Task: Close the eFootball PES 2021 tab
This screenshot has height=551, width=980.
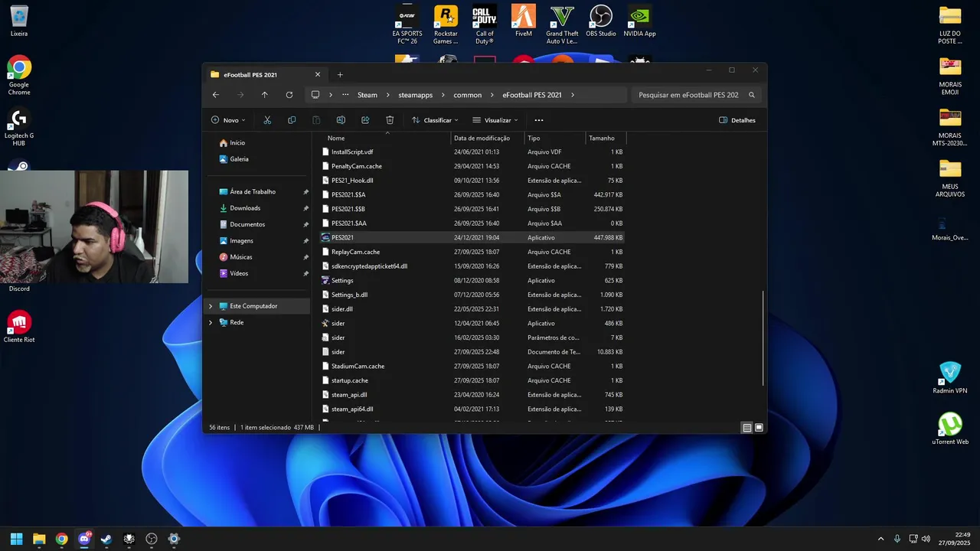Action: pos(318,74)
